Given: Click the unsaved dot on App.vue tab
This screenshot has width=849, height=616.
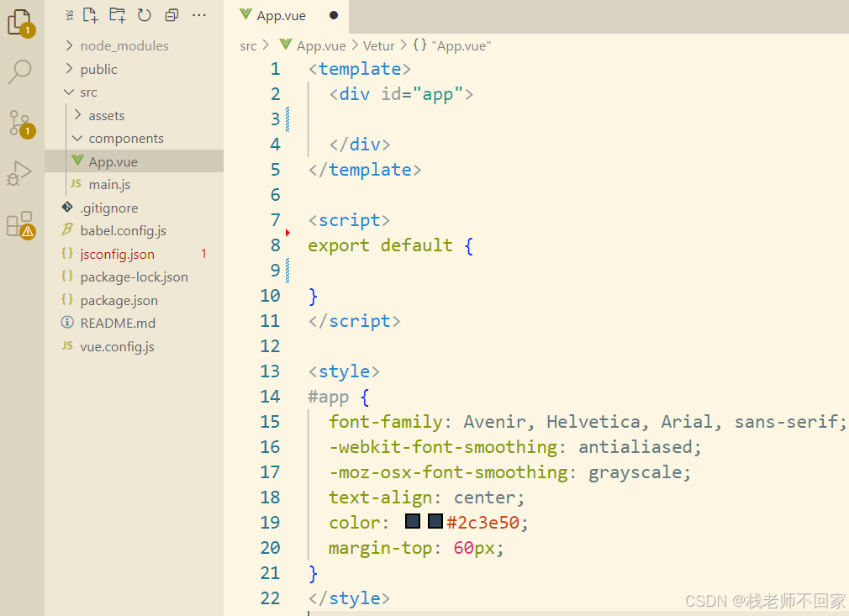Looking at the screenshot, I should tap(334, 16).
